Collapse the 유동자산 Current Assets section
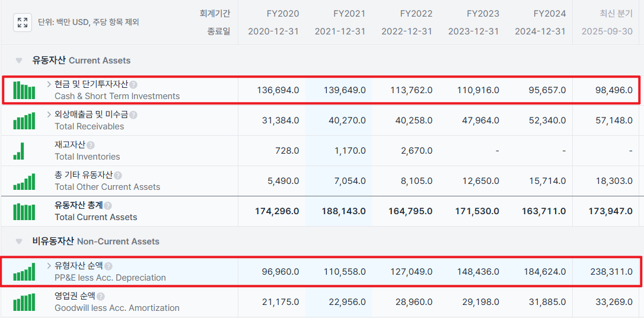Viewport: 644px width, 318px height. [x=19, y=61]
